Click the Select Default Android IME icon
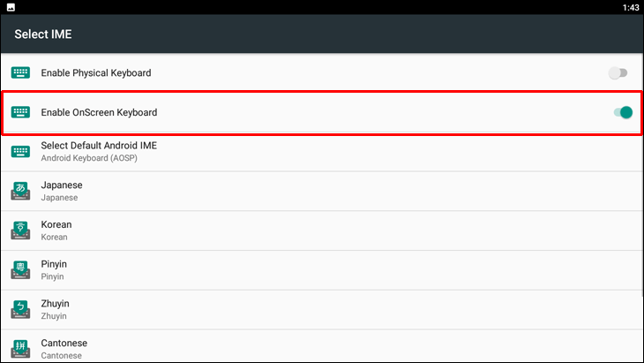 [20, 151]
